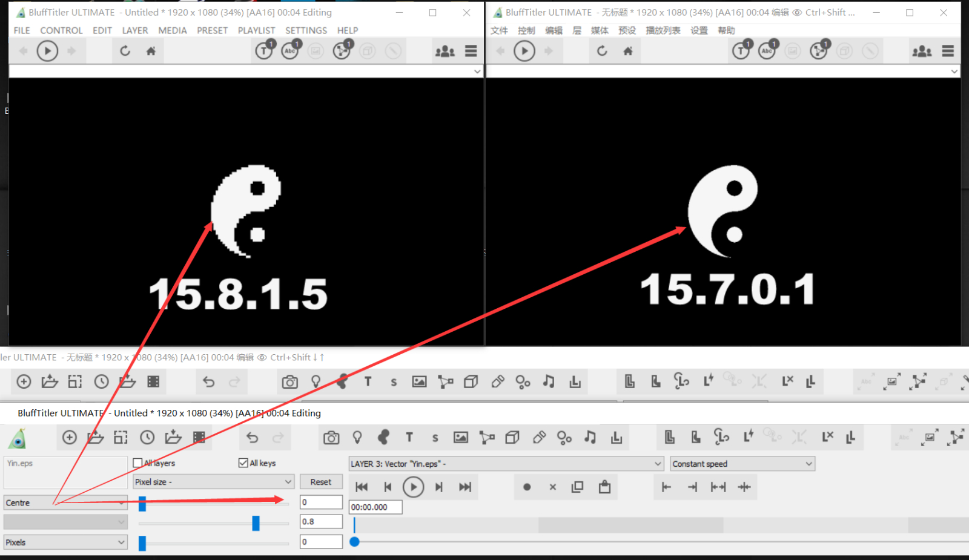Click the home icon in the left preview window
The width and height of the screenshot is (969, 560).
151,51
